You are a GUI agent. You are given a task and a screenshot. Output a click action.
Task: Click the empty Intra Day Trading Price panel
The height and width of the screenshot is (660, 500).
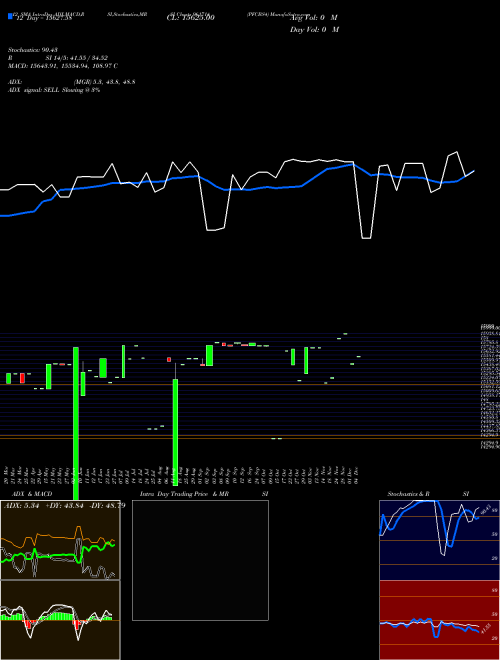click(200, 560)
